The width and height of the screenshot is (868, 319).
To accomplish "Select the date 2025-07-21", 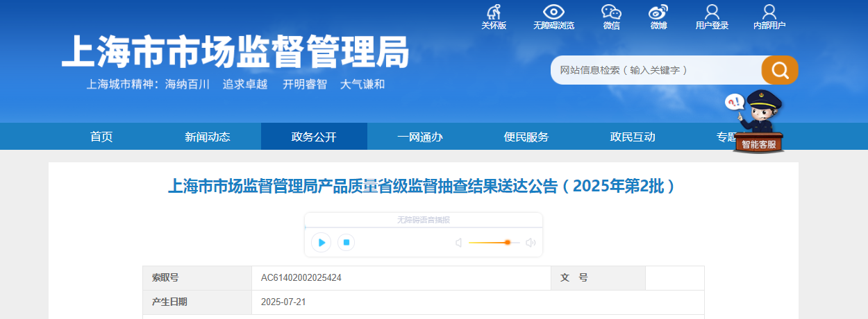I will click(x=283, y=302).
